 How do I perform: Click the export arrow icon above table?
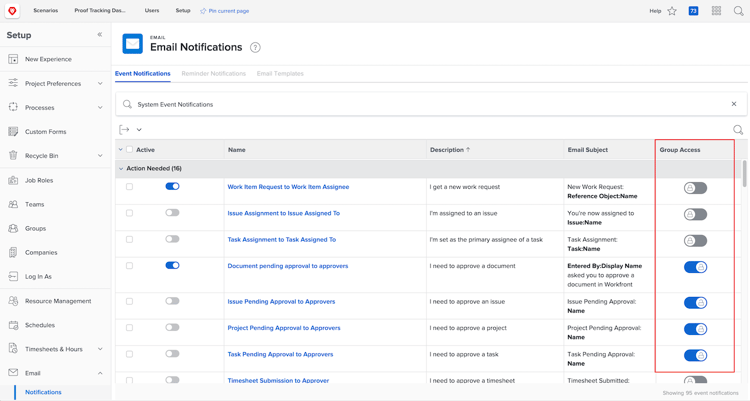pyautogui.click(x=125, y=130)
